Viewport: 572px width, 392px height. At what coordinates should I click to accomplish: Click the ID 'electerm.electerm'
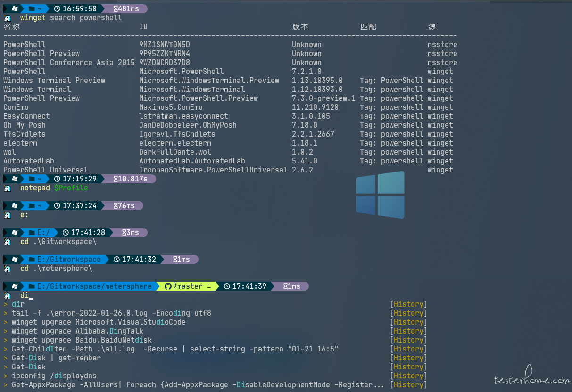tap(175, 143)
